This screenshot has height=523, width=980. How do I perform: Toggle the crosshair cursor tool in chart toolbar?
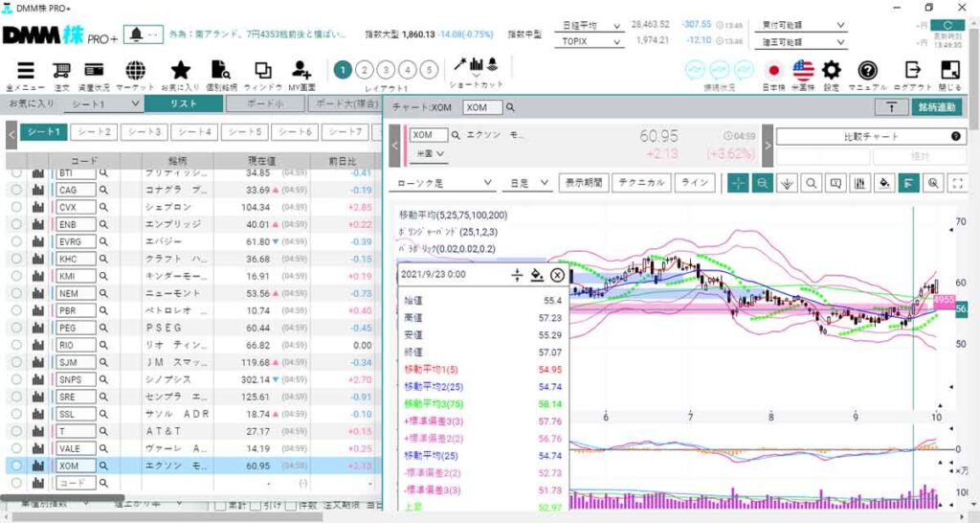click(x=738, y=182)
